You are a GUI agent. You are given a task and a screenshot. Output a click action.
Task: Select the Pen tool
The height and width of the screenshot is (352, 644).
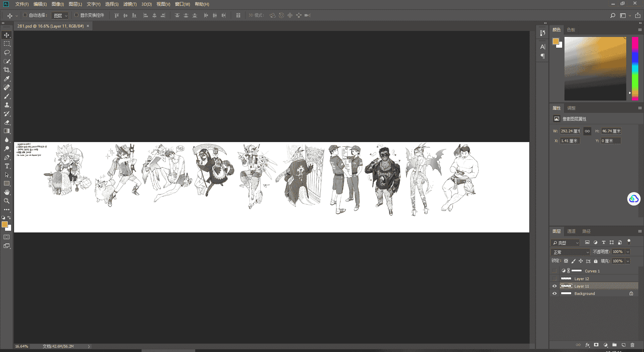click(x=7, y=157)
